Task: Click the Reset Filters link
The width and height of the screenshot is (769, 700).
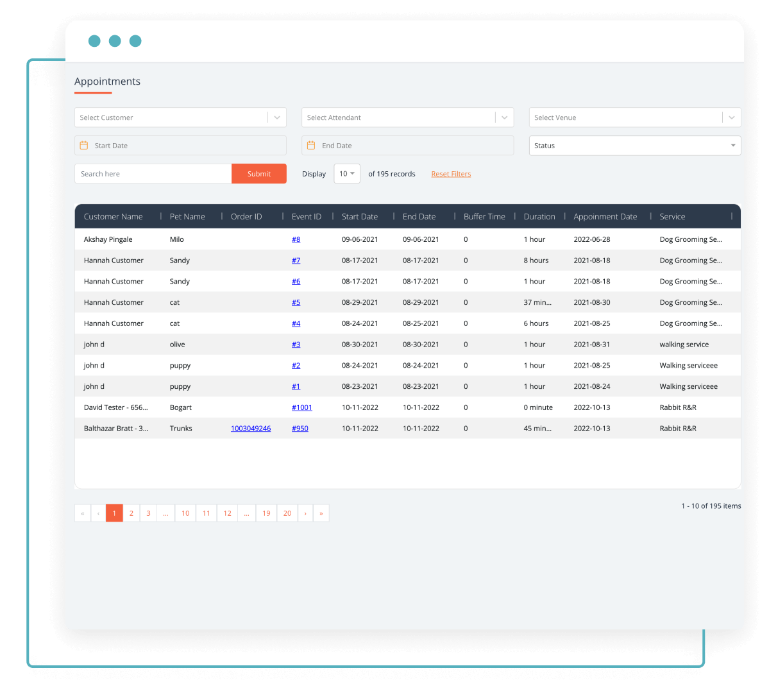Action: point(451,173)
